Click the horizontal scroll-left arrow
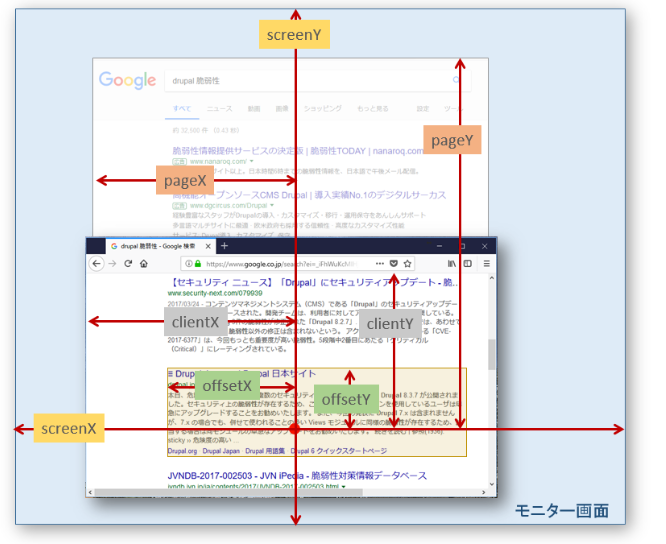 (x=90, y=492)
